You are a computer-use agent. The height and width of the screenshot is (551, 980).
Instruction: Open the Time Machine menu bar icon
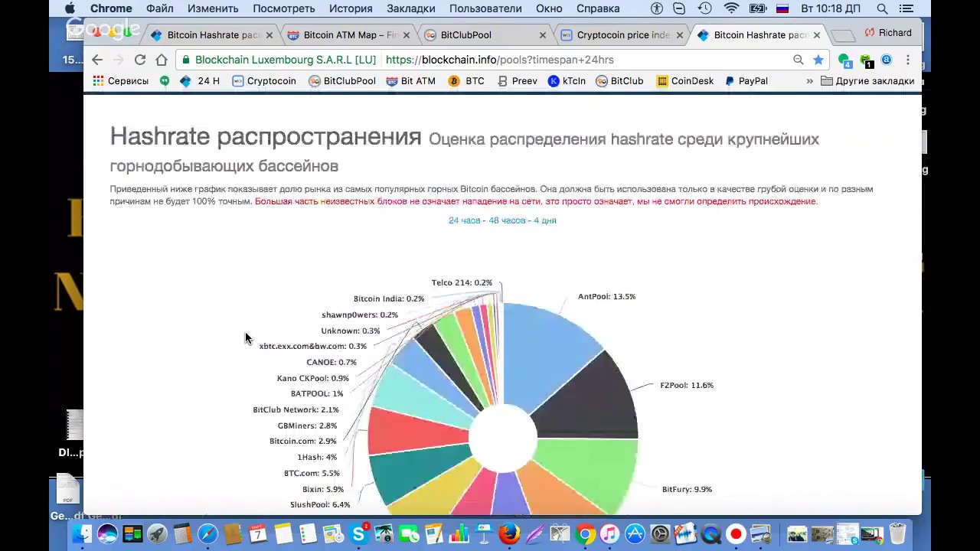click(x=704, y=8)
